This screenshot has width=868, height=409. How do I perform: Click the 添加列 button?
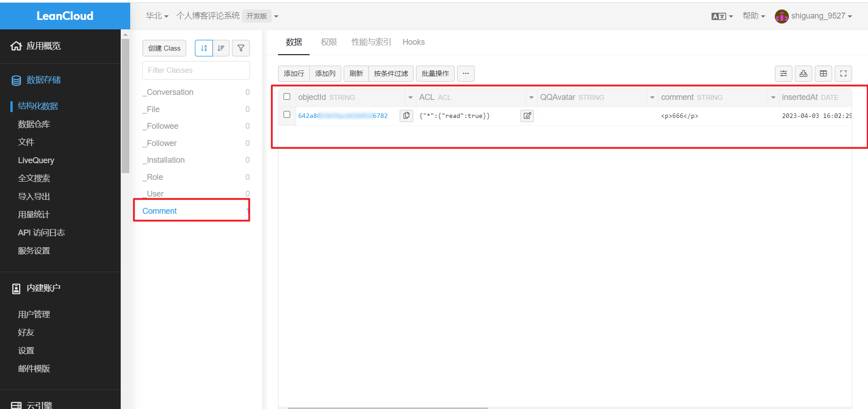click(325, 73)
